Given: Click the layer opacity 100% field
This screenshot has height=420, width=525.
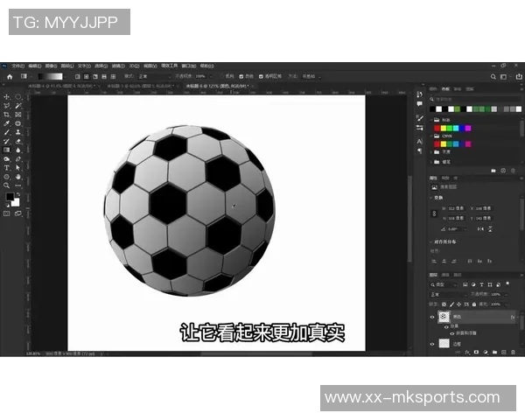Looking at the screenshot, I should [495, 294].
